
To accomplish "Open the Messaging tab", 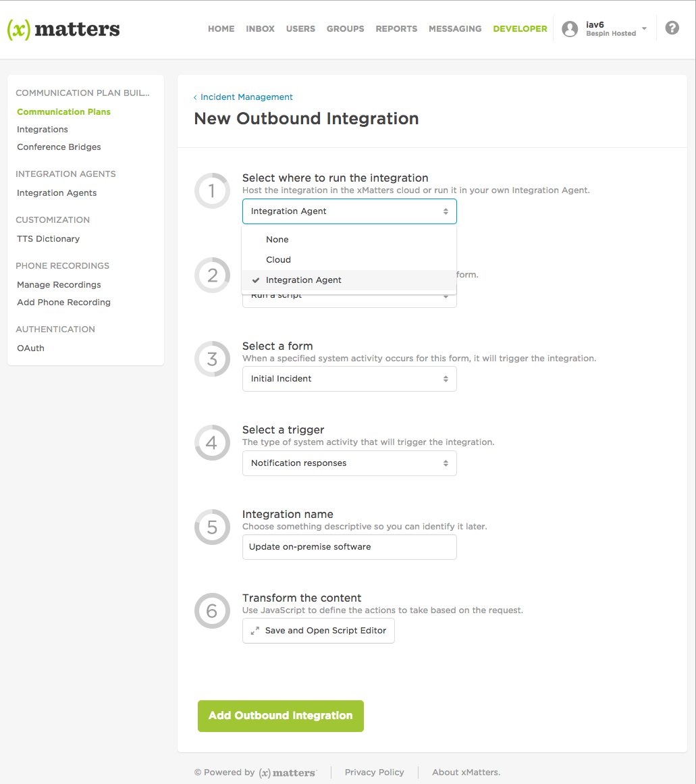I will [x=455, y=29].
